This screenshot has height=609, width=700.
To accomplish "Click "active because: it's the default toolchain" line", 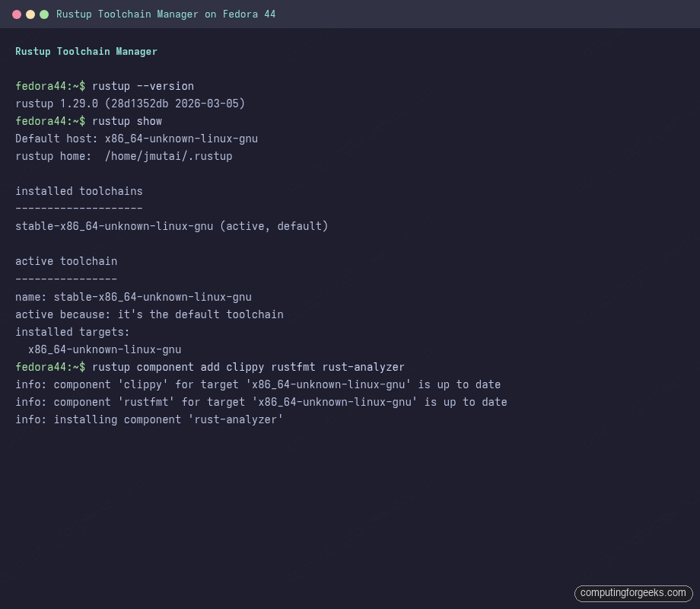I will [149, 314].
